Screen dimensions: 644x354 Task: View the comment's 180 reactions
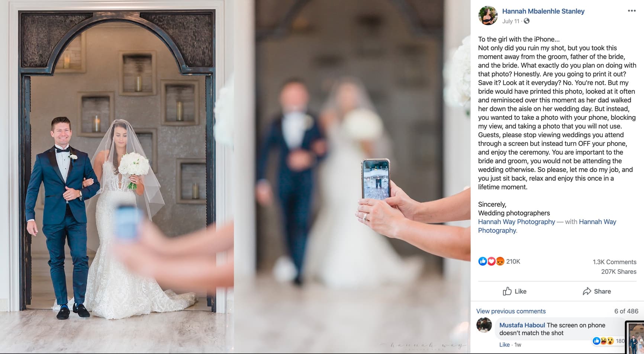(609, 341)
